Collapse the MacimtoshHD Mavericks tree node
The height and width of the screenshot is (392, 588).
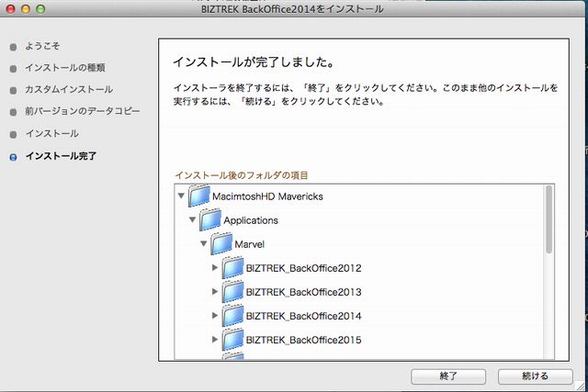coord(181,196)
